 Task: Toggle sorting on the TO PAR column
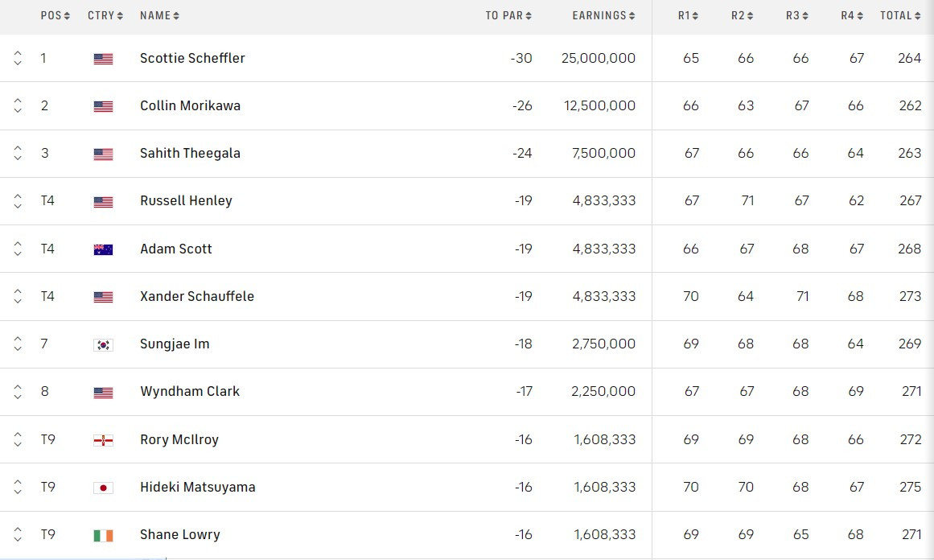click(508, 14)
